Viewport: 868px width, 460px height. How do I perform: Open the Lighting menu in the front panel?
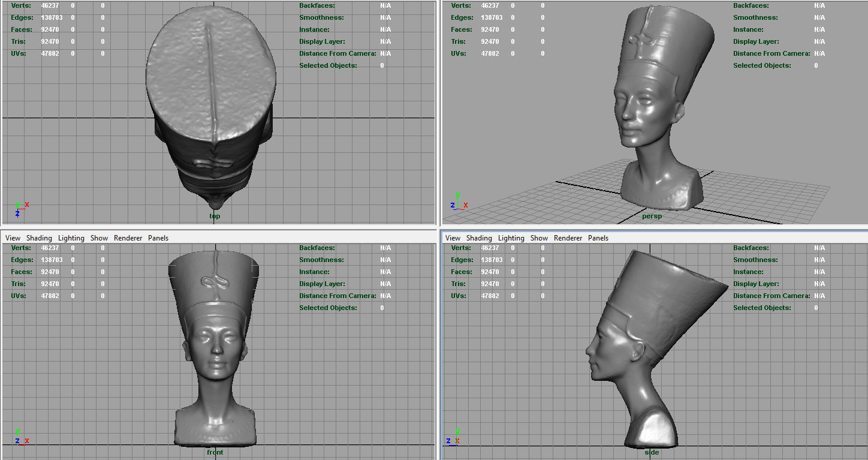pyautogui.click(x=71, y=238)
